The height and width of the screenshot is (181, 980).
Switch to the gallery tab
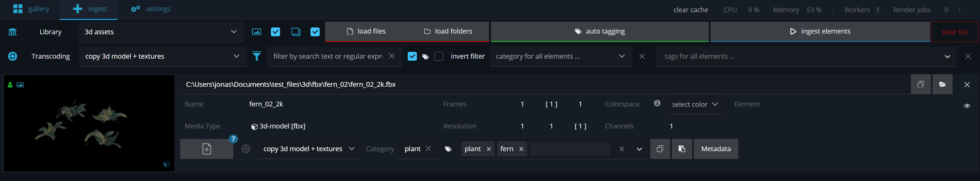pos(31,9)
